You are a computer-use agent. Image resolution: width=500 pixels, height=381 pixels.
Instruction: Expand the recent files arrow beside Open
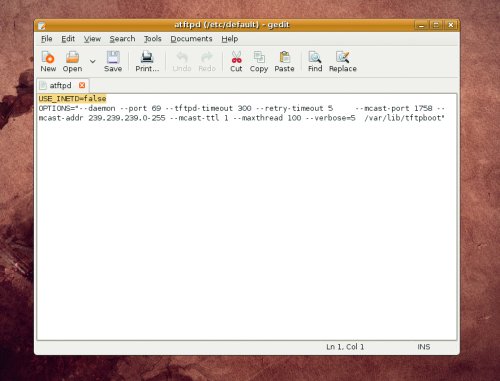(92, 61)
